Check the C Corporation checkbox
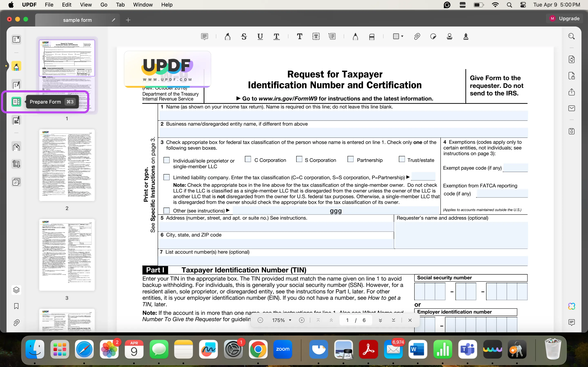 (248, 159)
